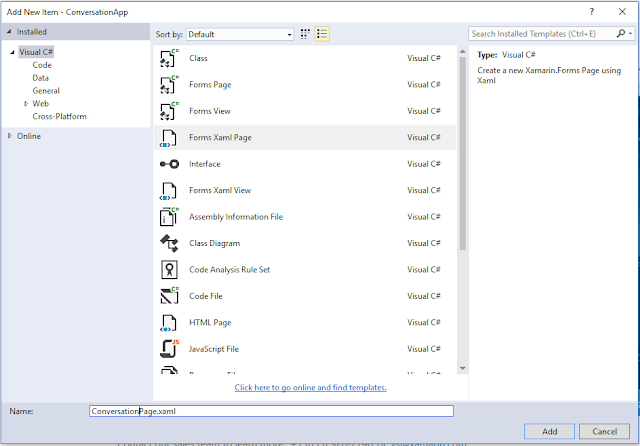This screenshot has height=446, width=640.
Task: Click the Forms Xaml View name
Action: (x=220, y=190)
